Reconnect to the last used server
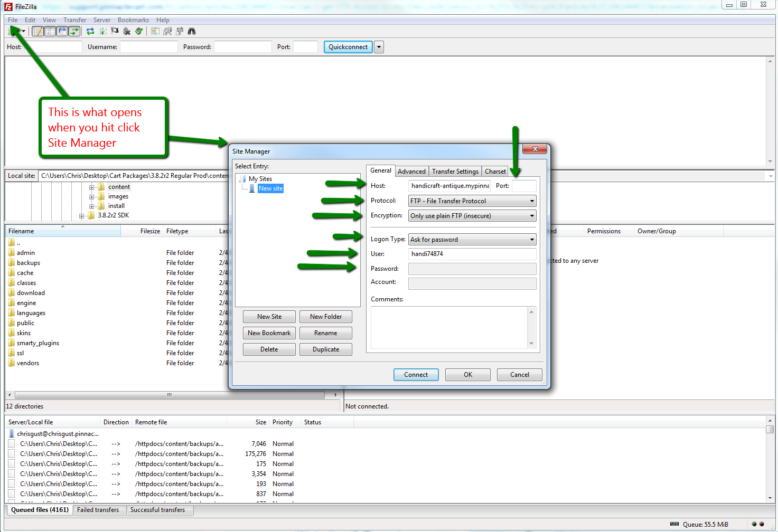The image size is (778, 532). [x=139, y=32]
